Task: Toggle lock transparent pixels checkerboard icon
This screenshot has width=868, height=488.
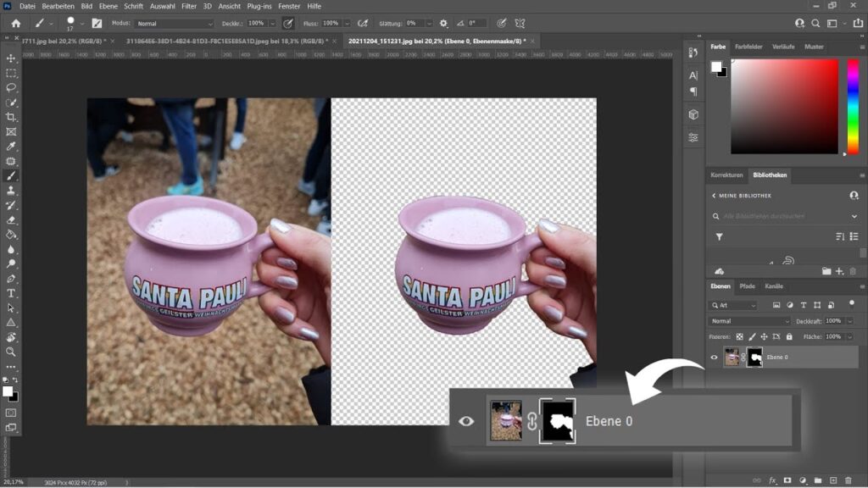Action: [739, 336]
